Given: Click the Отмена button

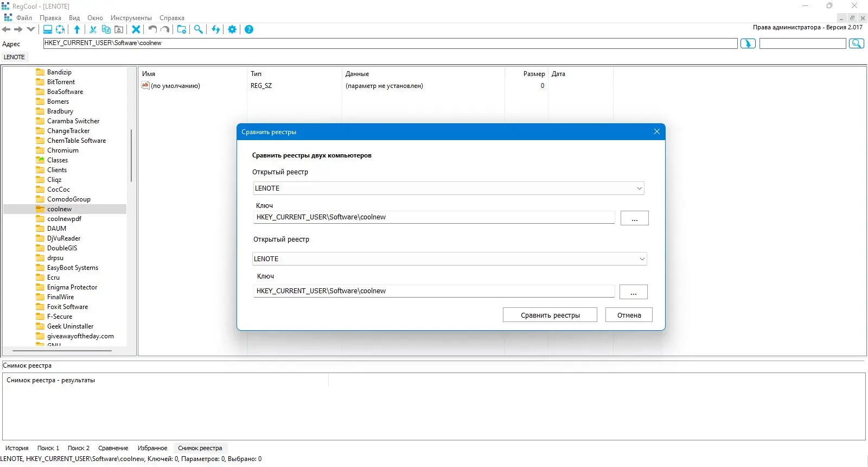Looking at the screenshot, I should pos(629,315).
